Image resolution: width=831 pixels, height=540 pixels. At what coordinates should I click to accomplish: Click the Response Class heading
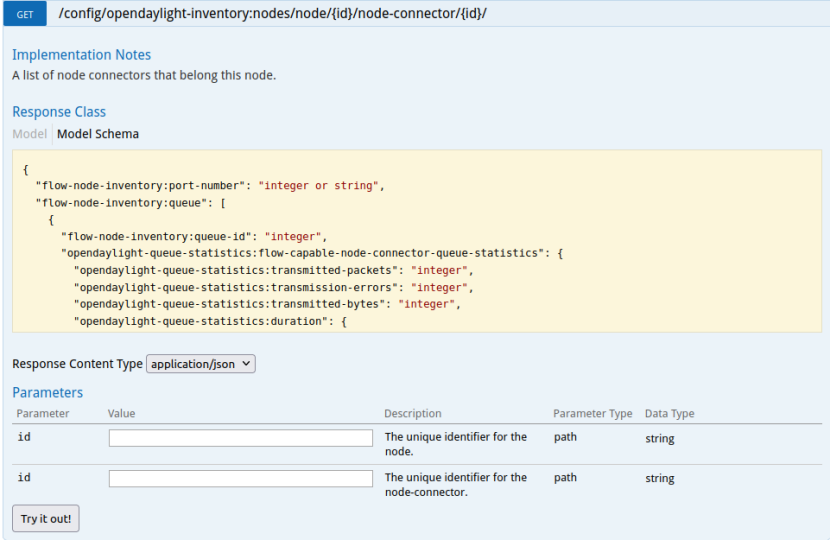click(59, 112)
